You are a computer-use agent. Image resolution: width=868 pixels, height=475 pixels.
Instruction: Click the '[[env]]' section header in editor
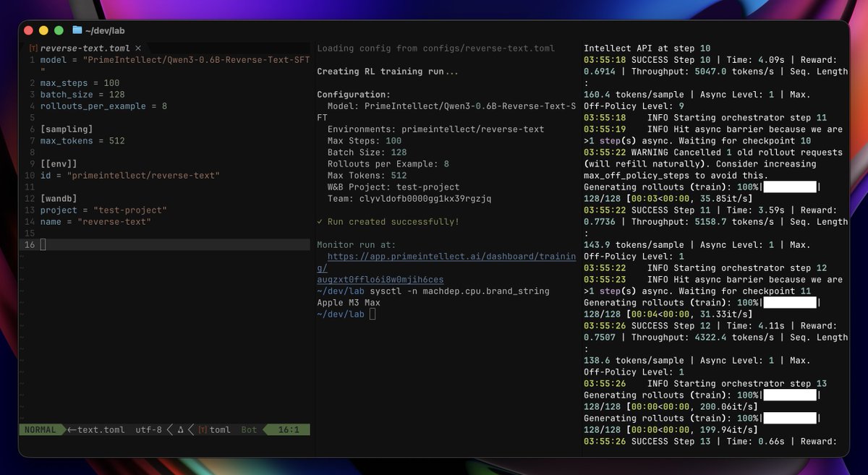(59, 164)
